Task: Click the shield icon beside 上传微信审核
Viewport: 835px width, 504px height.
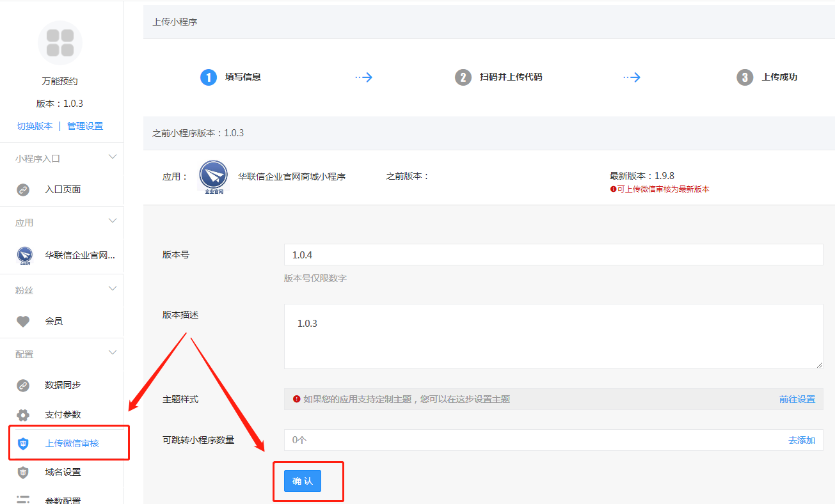Action: click(x=23, y=443)
